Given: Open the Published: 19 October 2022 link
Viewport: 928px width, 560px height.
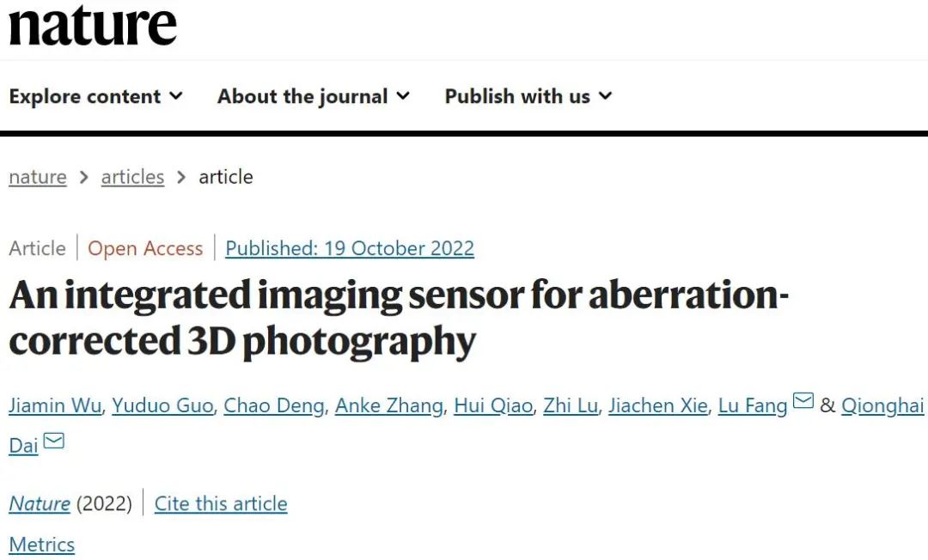Looking at the screenshot, I should (350, 248).
